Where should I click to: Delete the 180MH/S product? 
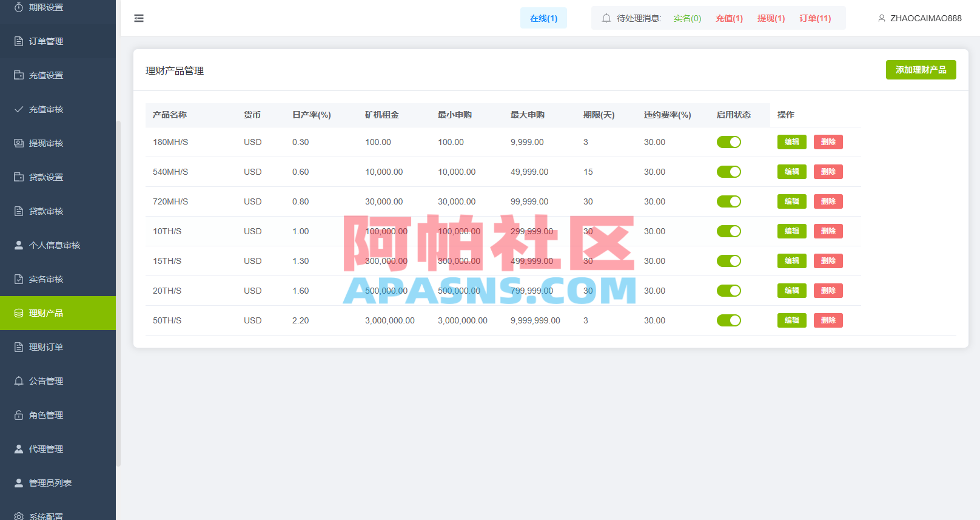point(828,142)
